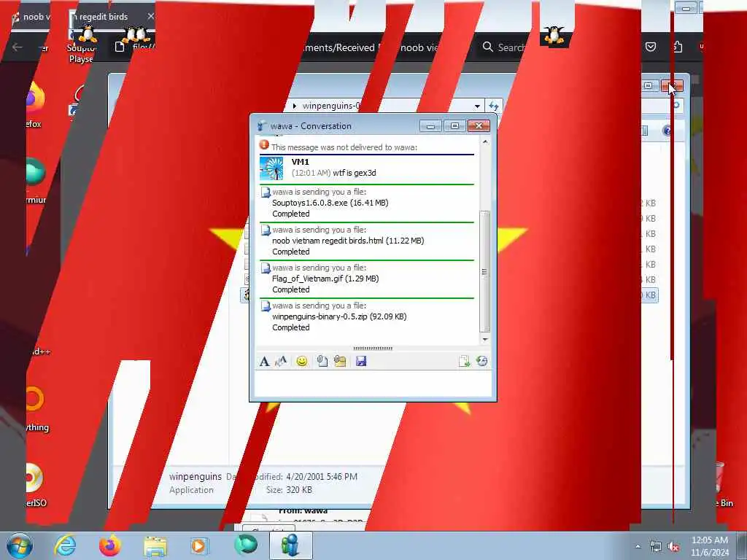Click the network tray icon
Image resolution: width=747 pixels, height=560 pixels.
coord(656,547)
